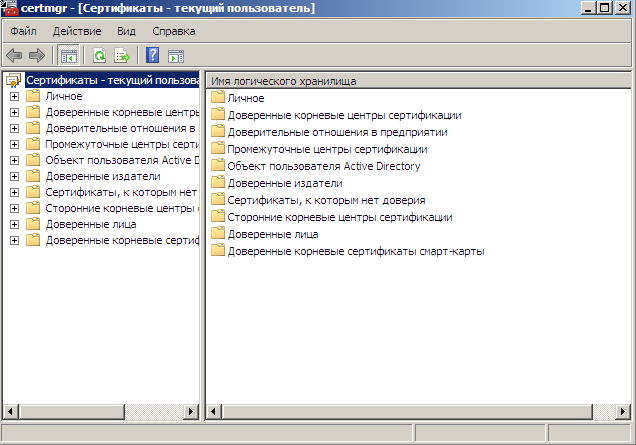The height and width of the screenshot is (445, 636).
Task: Click the Доверенные лица folder icon in the tree
Action: pyautogui.click(x=33, y=224)
